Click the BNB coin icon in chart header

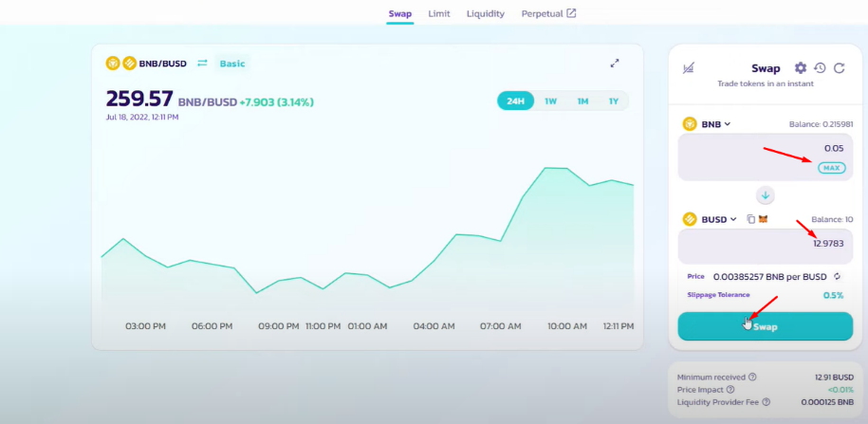113,64
